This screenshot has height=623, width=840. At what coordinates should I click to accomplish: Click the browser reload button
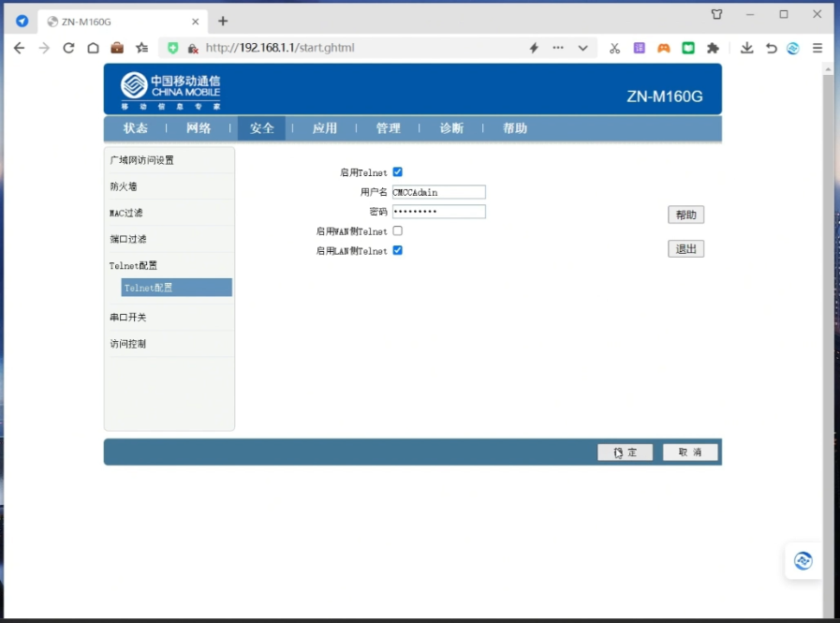point(68,48)
